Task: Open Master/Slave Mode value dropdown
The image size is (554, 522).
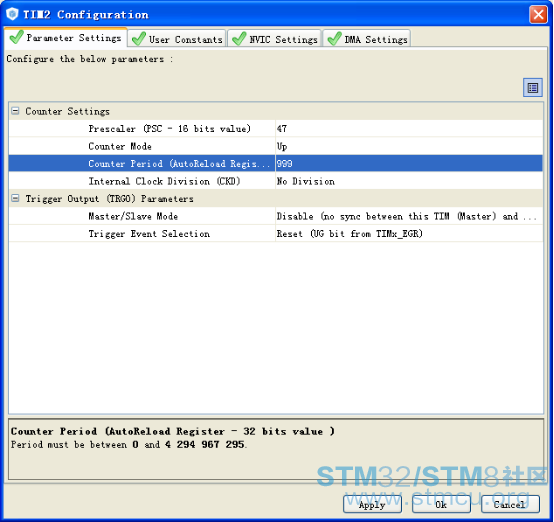Action: (x=409, y=216)
